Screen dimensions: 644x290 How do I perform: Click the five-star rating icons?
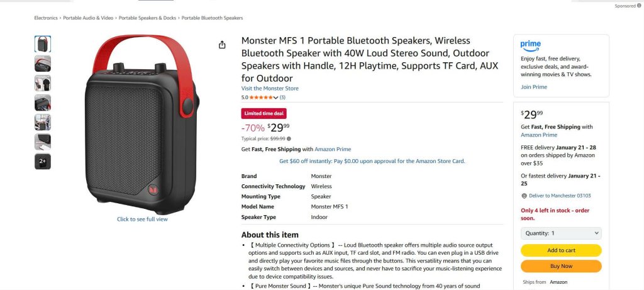click(x=261, y=98)
